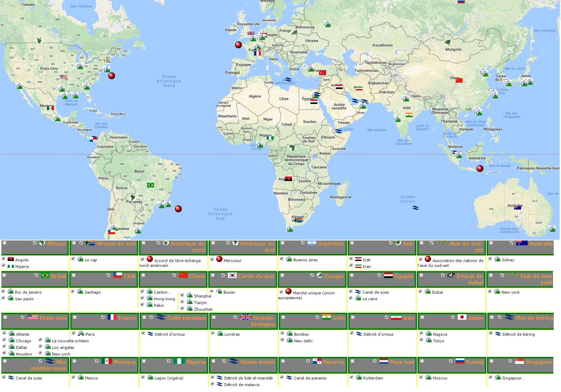Click the Brazil flag marker on the map
561x392 pixels.
[x=151, y=185]
